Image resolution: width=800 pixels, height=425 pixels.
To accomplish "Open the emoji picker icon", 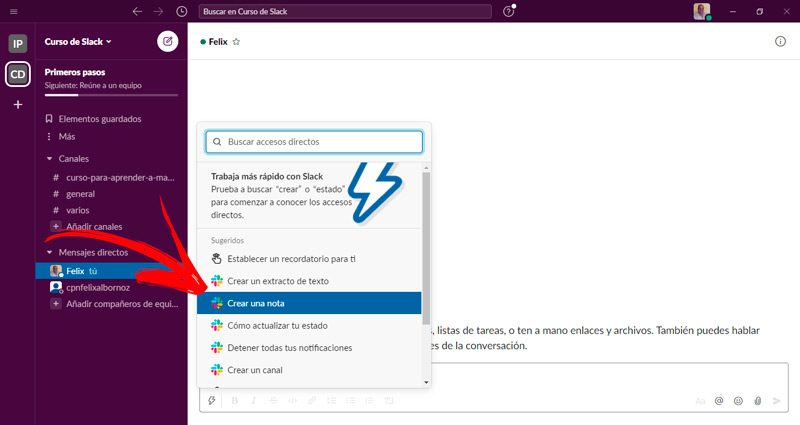I will tap(738, 401).
